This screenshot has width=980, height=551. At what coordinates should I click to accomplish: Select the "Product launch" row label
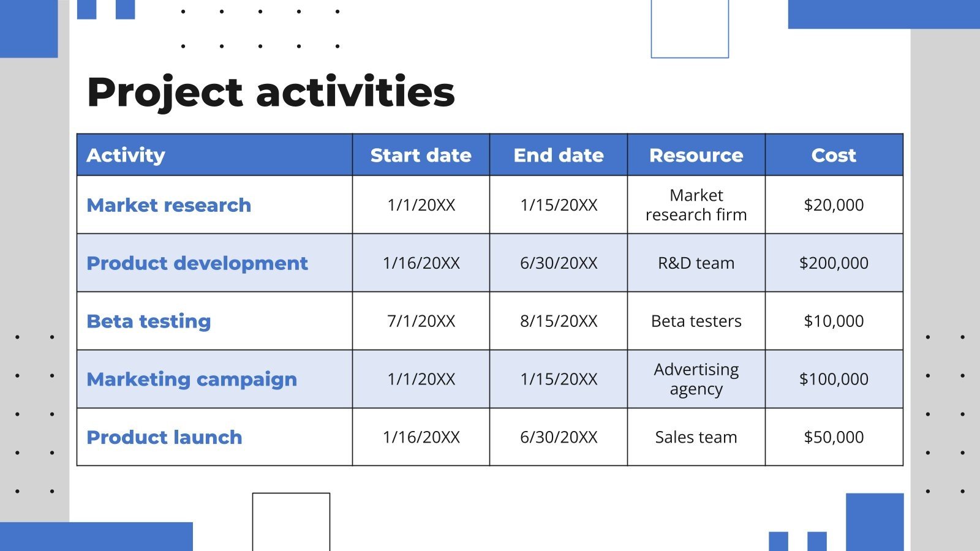click(x=165, y=437)
